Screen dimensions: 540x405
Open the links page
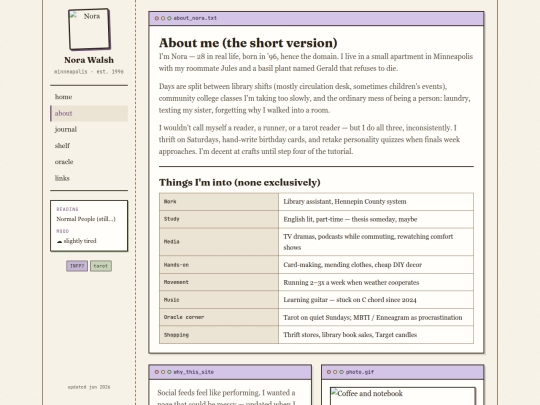coord(89,178)
